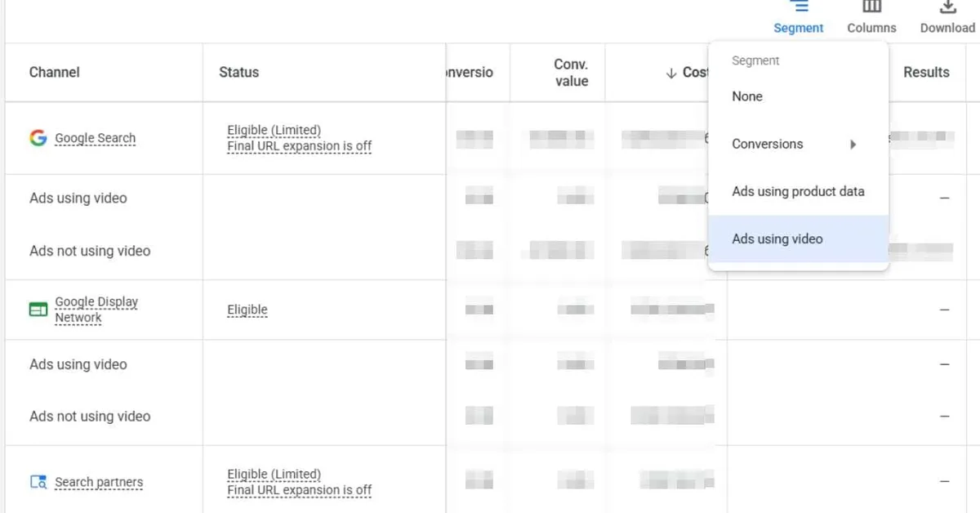The width and height of the screenshot is (980, 513).
Task: Click the Google Display Network icon
Action: (x=38, y=310)
